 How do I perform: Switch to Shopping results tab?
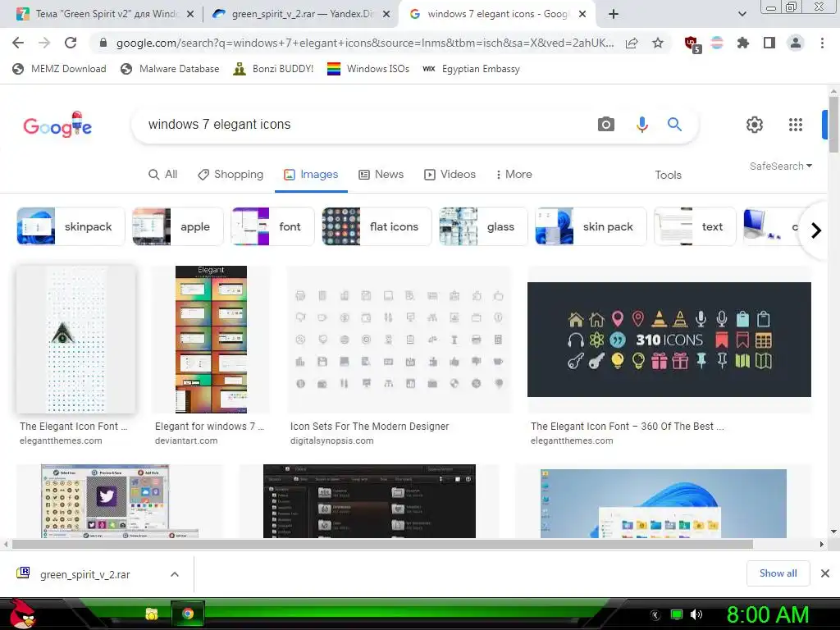click(231, 174)
